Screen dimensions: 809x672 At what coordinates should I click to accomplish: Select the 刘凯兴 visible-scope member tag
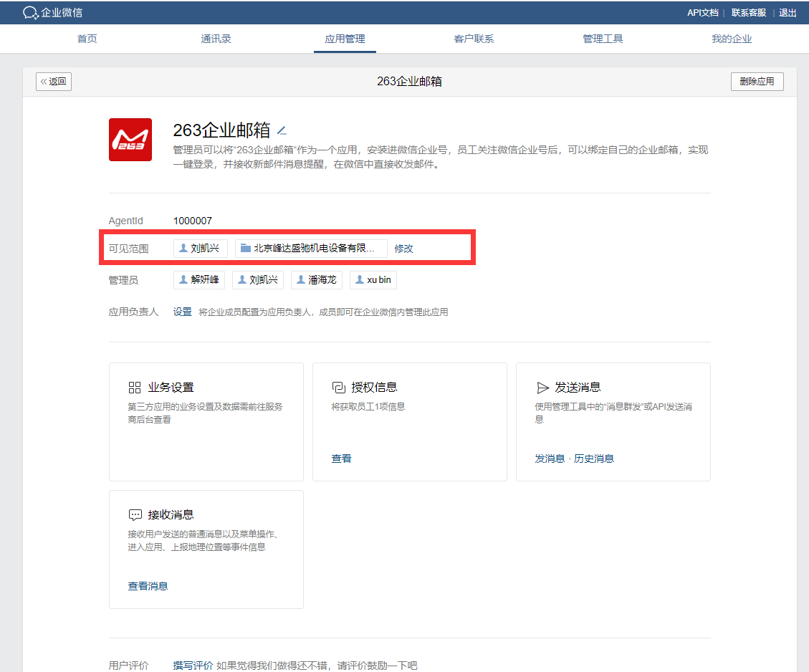pyautogui.click(x=200, y=248)
